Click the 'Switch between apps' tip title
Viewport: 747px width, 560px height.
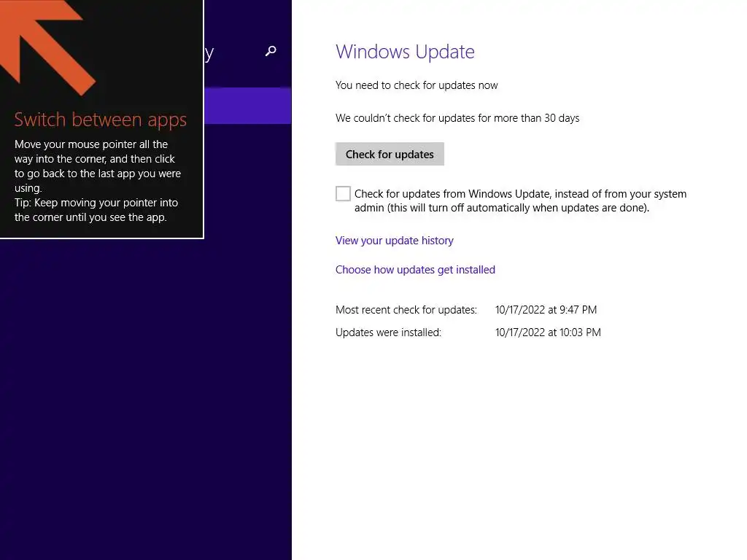click(x=101, y=120)
